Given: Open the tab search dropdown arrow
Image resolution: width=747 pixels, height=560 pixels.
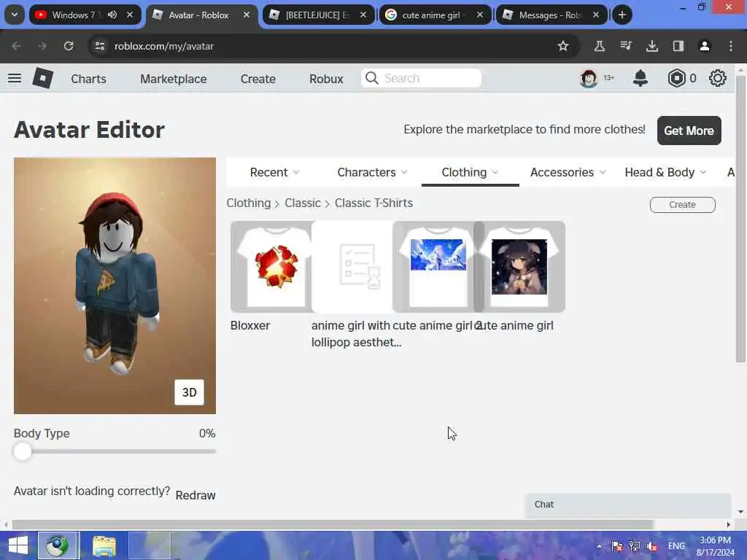Looking at the screenshot, I should point(15,15).
